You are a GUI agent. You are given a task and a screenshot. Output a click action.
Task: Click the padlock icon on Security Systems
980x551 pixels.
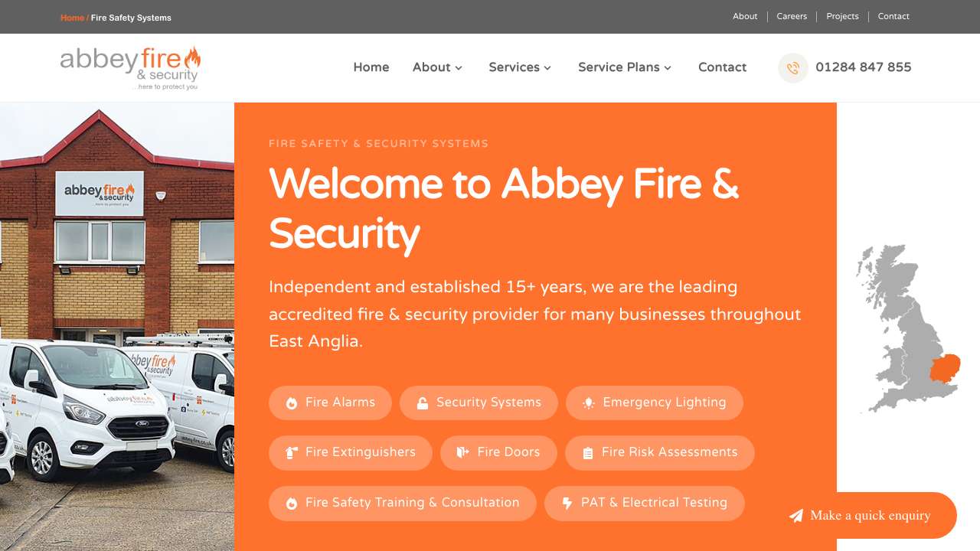pos(423,403)
